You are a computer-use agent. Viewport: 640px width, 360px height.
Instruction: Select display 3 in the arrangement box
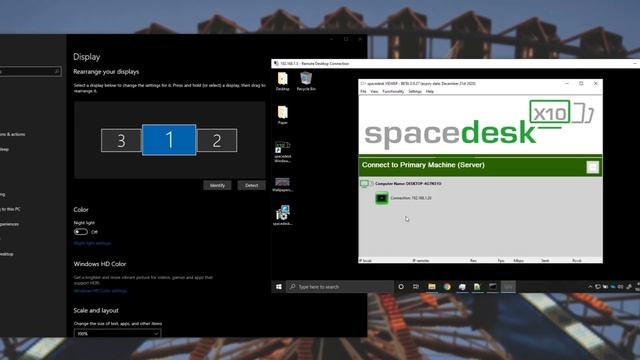[x=121, y=140]
